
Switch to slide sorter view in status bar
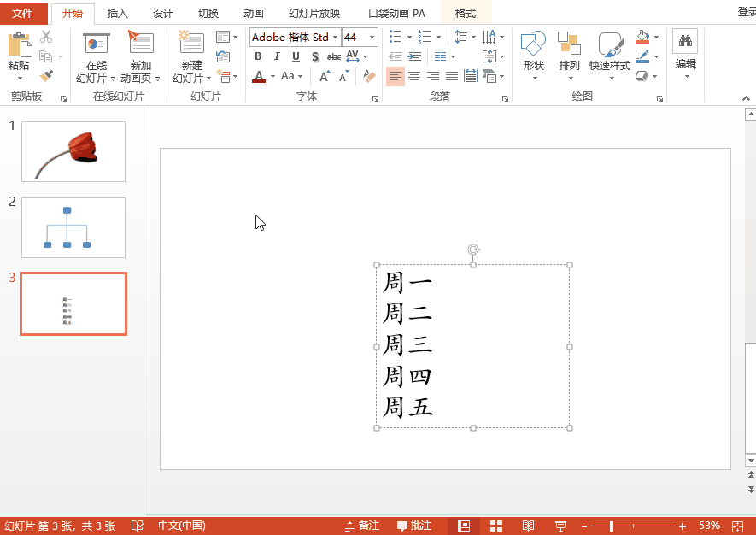click(x=495, y=525)
